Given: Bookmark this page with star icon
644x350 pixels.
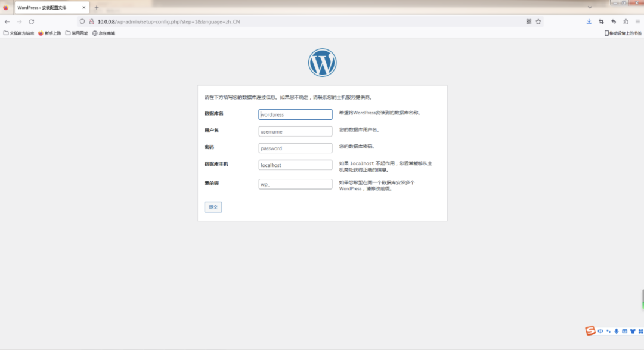Looking at the screenshot, I should coord(538,21).
